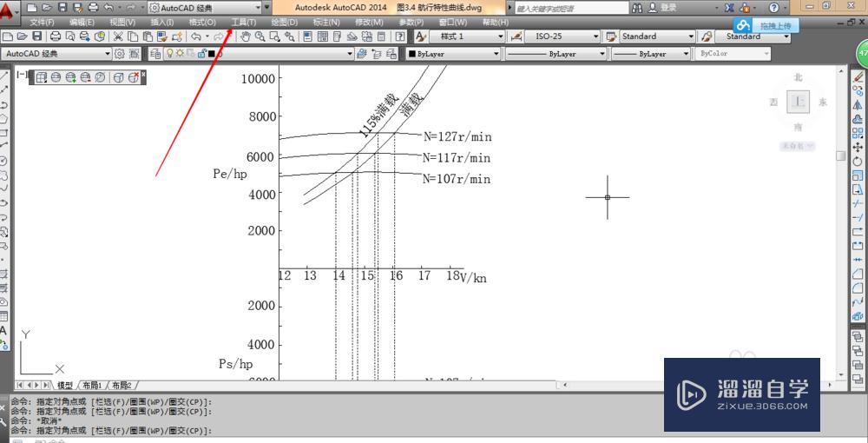
Task: Open the Layer Properties Manager icon
Action: pyautogui.click(x=155, y=54)
